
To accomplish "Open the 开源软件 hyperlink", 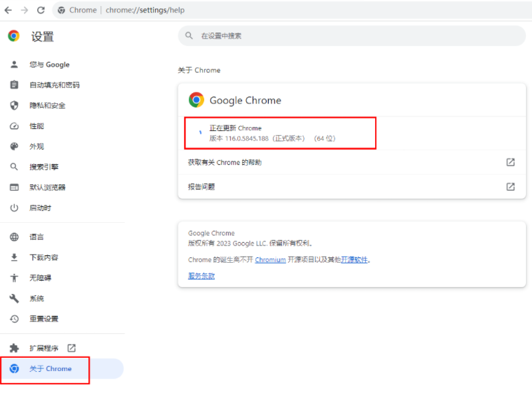I will point(354,260).
